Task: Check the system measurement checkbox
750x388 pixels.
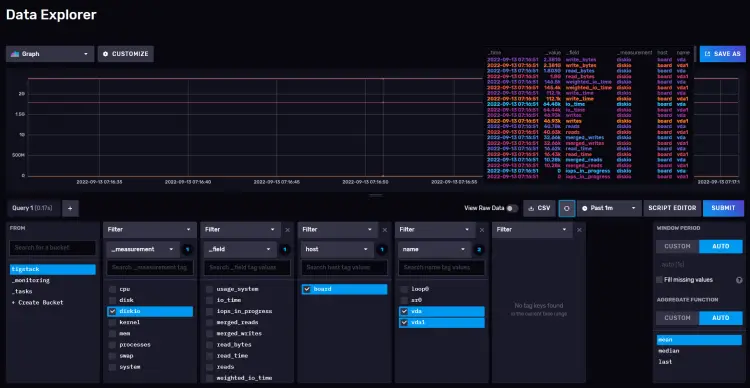Action: tap(112, 367)
